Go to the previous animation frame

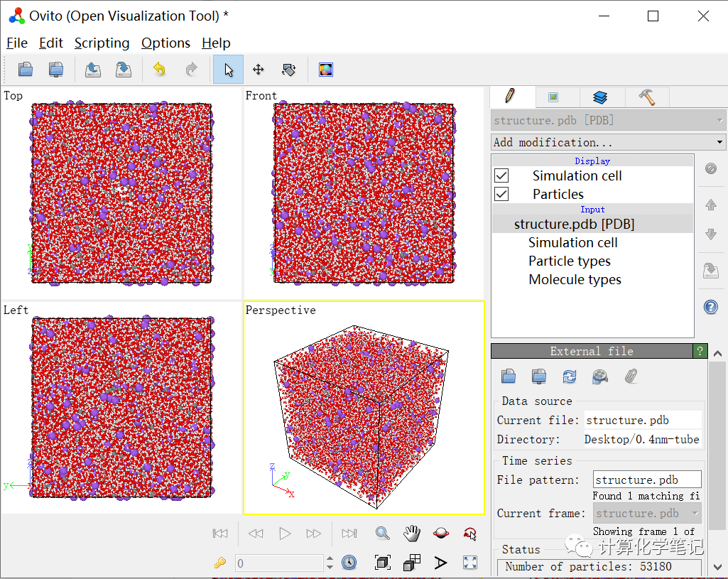[x=256, y=534]
